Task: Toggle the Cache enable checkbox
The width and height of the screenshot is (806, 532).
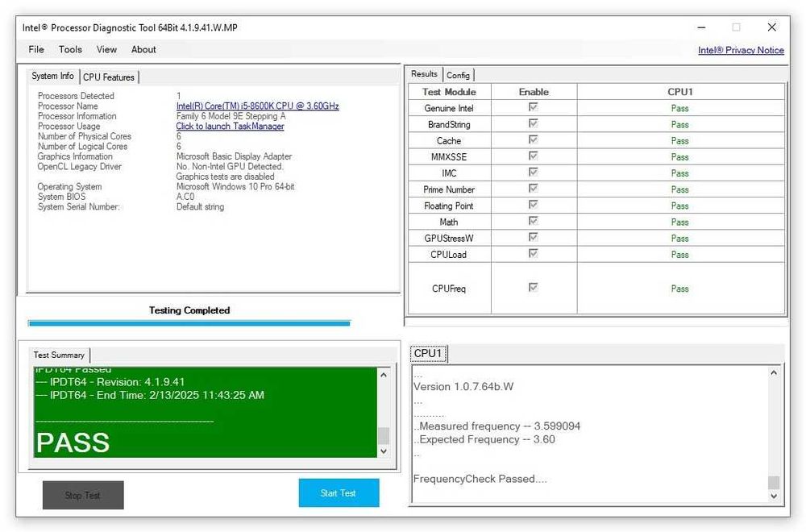Action: click(533, 139)
